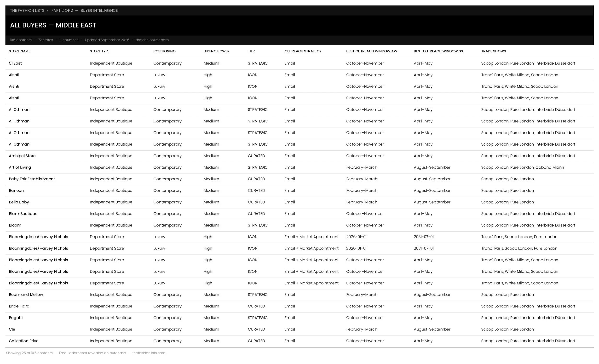599x364 pixels.
Task: Click the STRATEGIC tier in the Boom and Mellow row
Action: coord(258,295)
